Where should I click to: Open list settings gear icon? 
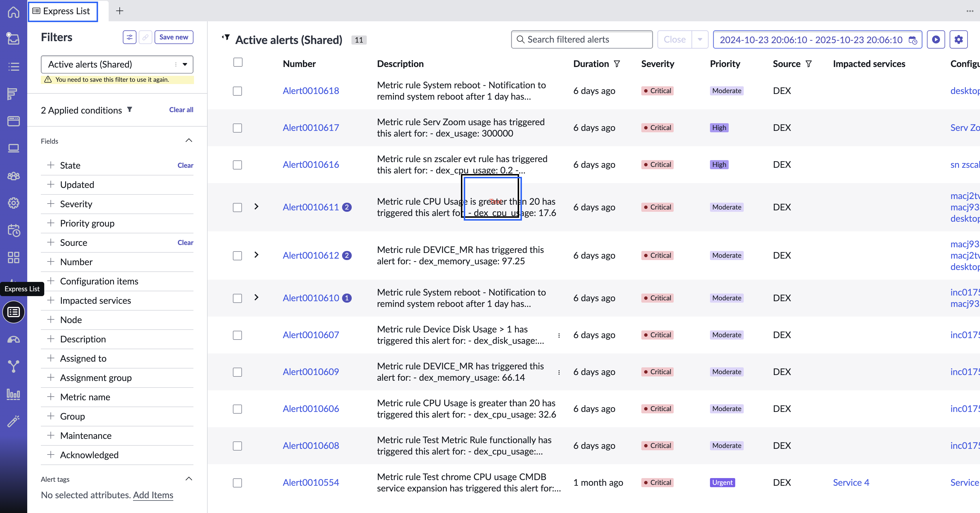[x=958, y=40]
